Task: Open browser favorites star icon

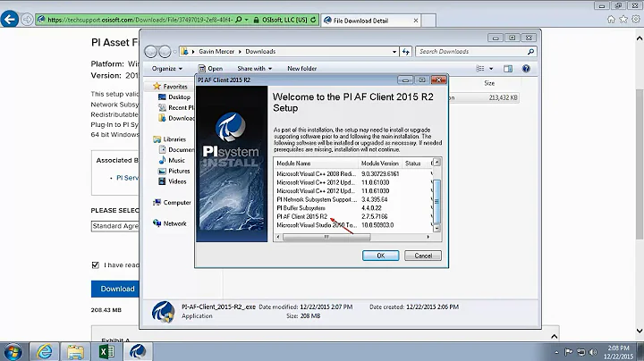Action: 623,20
